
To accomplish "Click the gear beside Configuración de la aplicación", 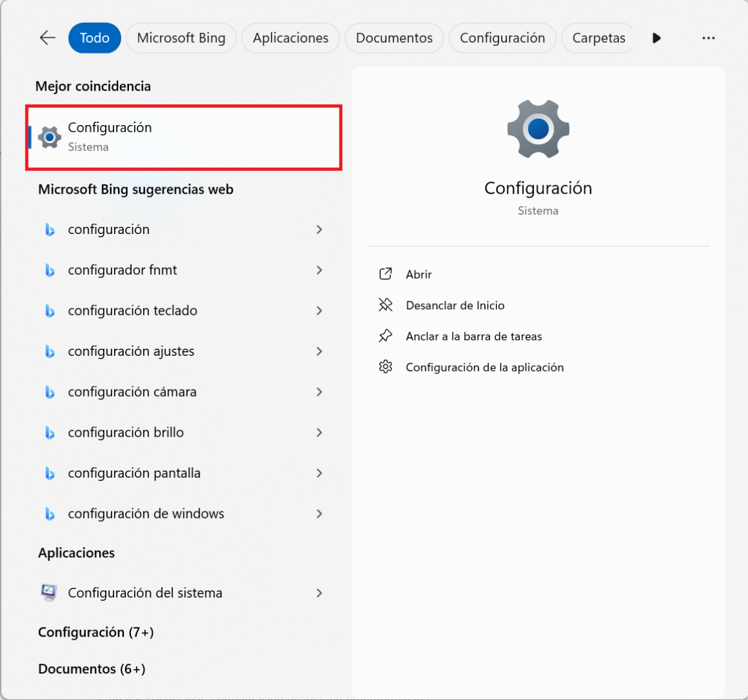I will click(x=386, y=367).
